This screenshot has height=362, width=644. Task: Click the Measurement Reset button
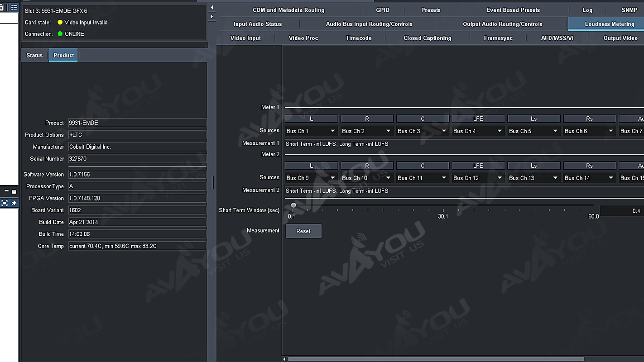coord(303,231)
